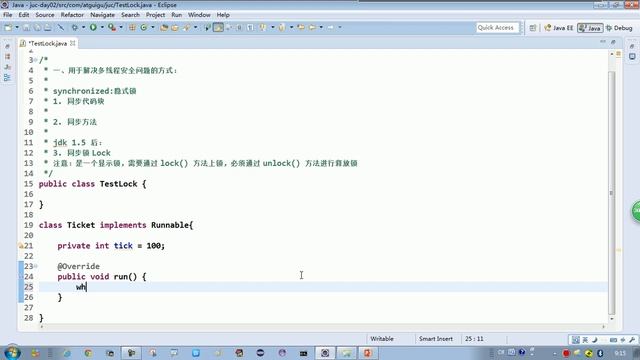Click the scroll down arrow of editor

click(x=611, y=319)
